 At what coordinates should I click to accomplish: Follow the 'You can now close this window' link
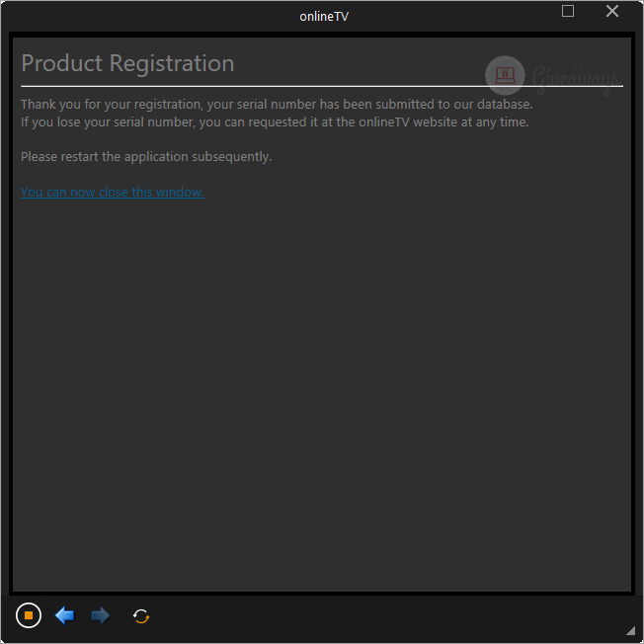pyautogui.click(x=113, y=192)
